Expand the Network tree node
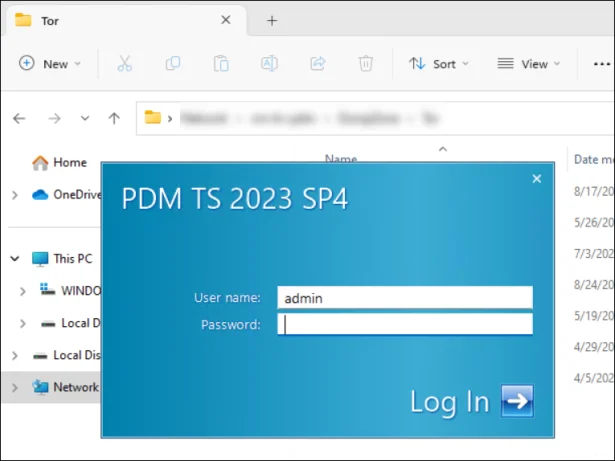Screen dimensions: 615x461 tap(14, 387)
